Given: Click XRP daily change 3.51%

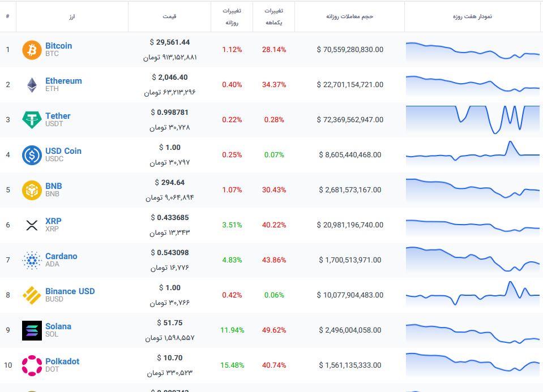Looking at the screenshot, I should pos(232,225).
